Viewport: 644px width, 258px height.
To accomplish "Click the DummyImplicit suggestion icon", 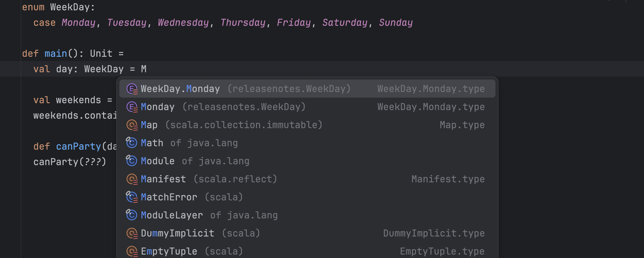I will click(x=132, y=233).
